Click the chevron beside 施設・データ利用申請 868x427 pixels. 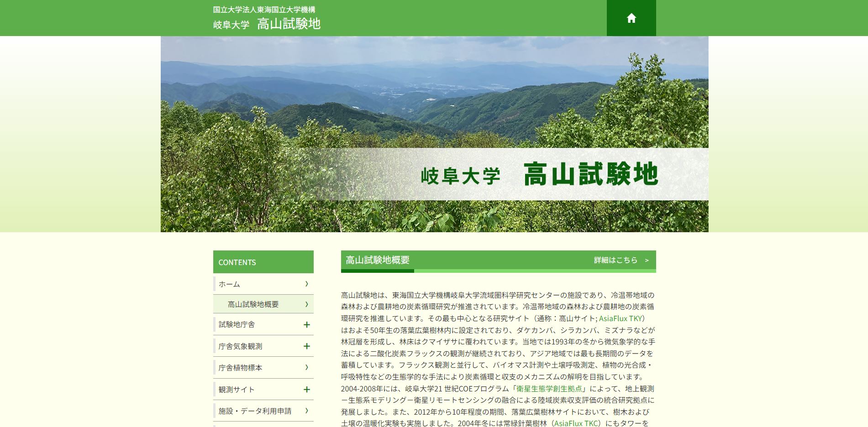tap(306, 411)
